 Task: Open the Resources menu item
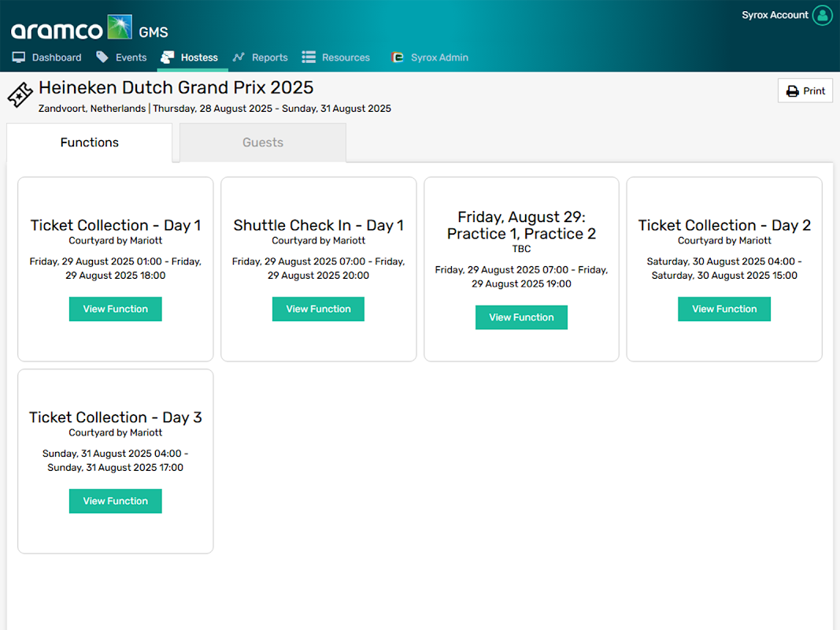click(x=336, y=57)
